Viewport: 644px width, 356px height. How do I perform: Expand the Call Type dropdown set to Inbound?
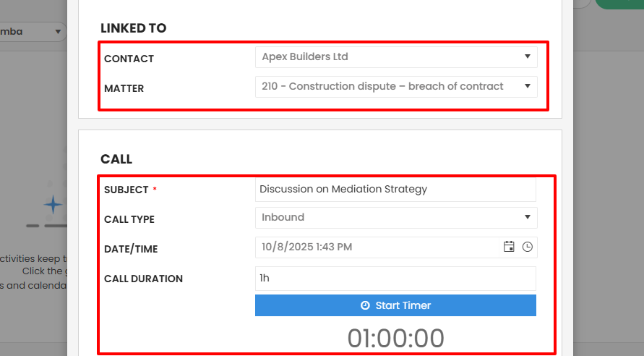pyautogui.click(x=396, y=218)
